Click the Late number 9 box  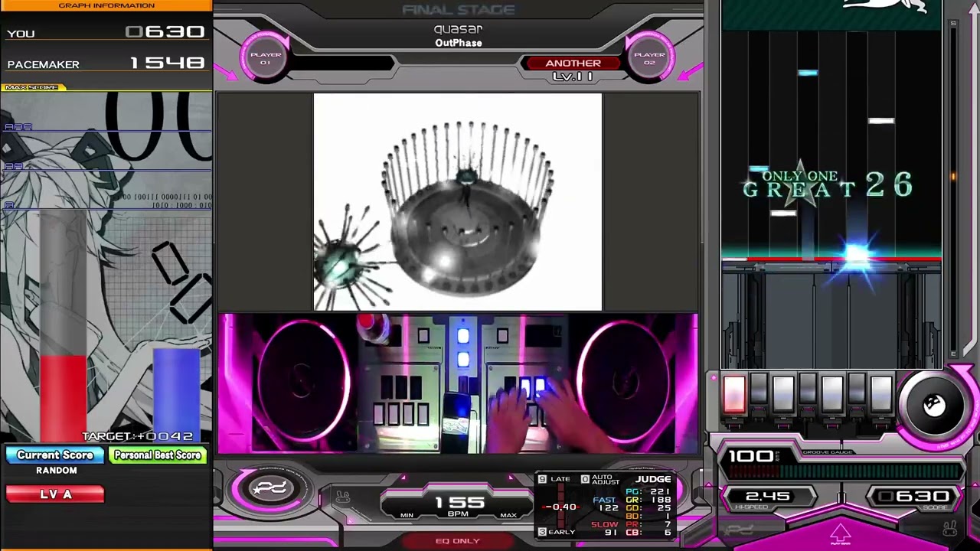pos(542,479)
